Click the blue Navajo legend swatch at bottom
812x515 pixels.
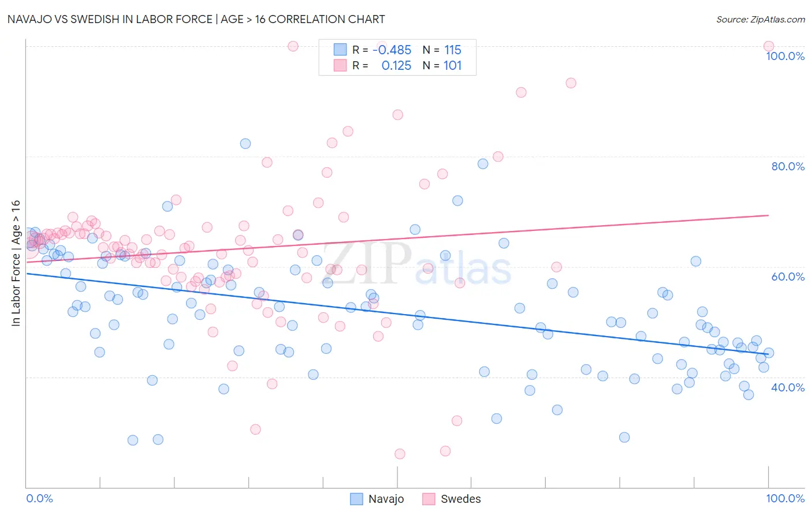pyautogui.click(x=357, y=499)
